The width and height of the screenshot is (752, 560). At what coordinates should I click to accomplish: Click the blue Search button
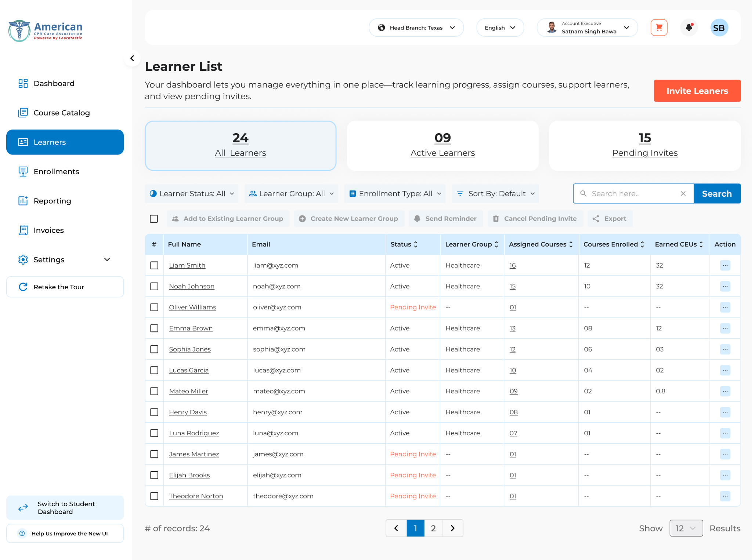717,193
